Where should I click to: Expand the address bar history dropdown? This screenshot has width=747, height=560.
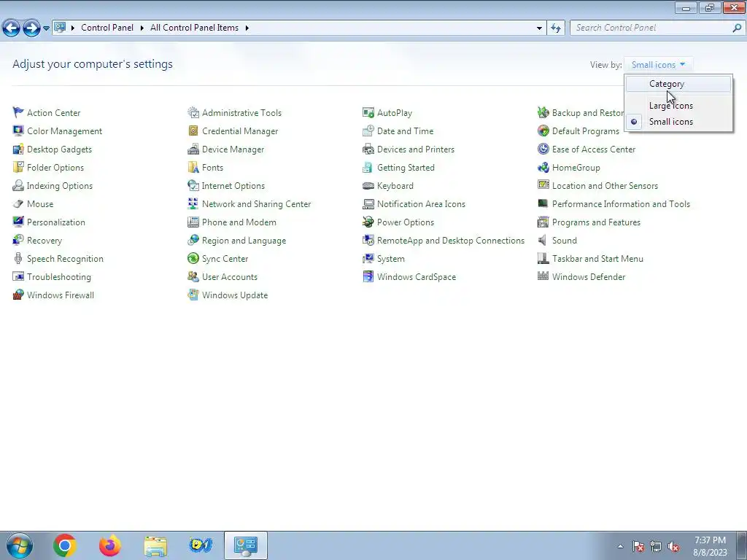pyautogui.click(x=539, y=28)
